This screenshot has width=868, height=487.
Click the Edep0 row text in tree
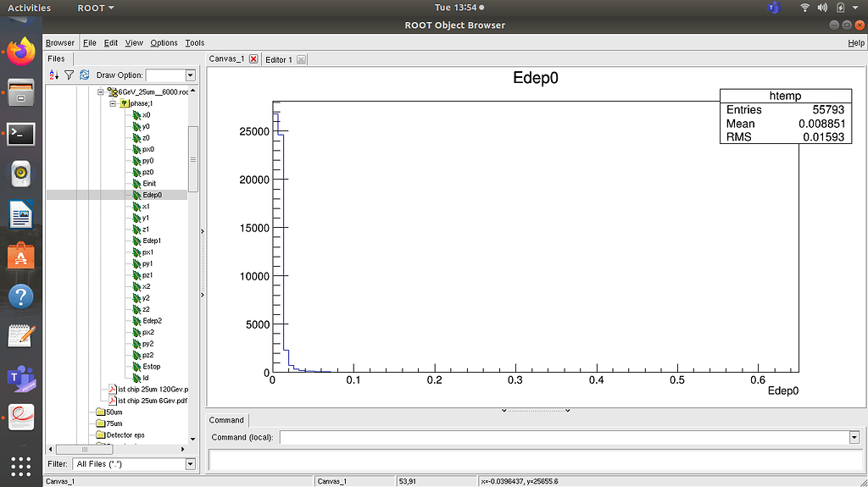click(153, 195)
